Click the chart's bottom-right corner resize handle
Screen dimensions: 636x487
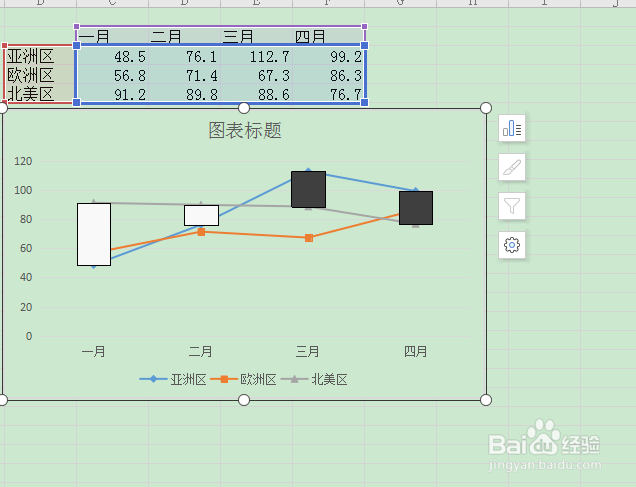pos(486,400)
